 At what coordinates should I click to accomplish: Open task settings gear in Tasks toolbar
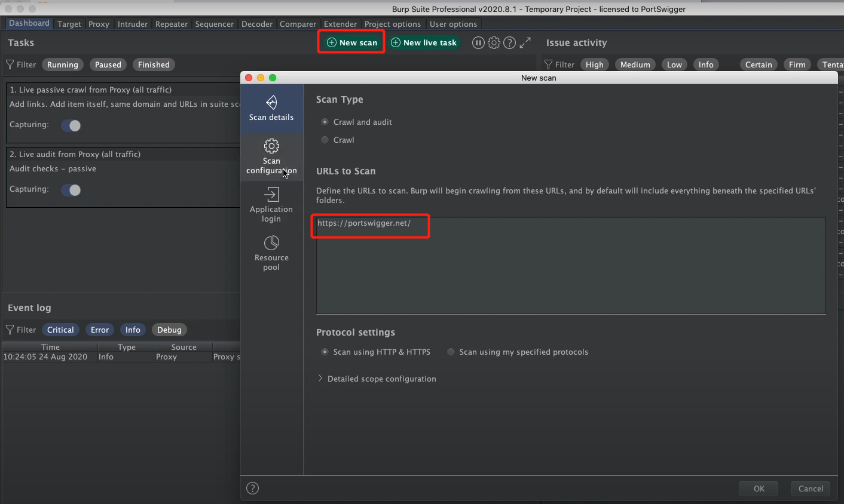click(x=494, y=43)
